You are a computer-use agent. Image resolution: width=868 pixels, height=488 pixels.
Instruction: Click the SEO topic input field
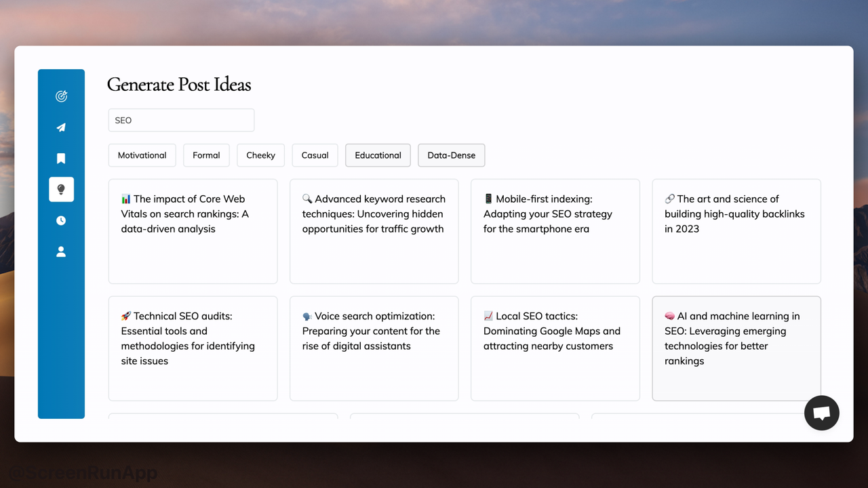pyautogui.click(x=181, y=120)
